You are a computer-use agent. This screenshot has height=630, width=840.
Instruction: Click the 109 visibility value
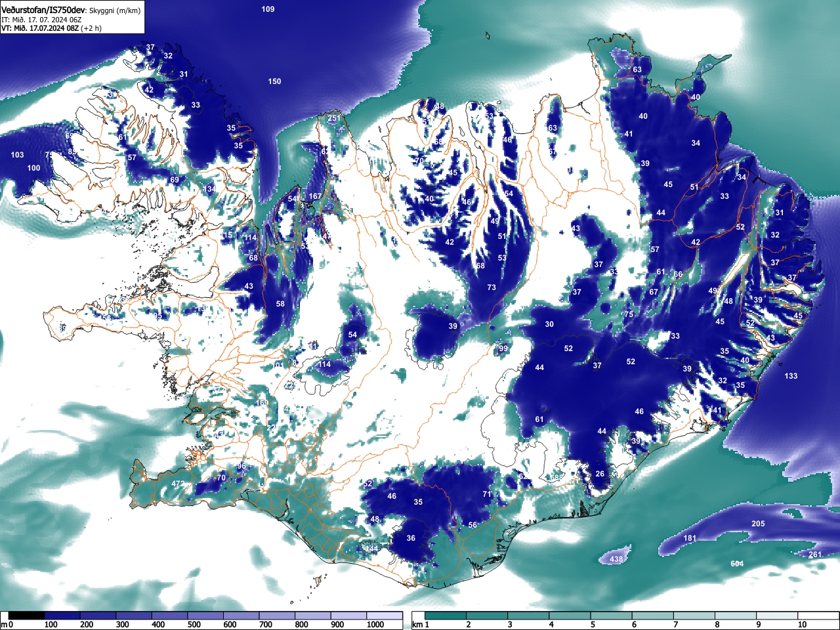pos(268,9)
